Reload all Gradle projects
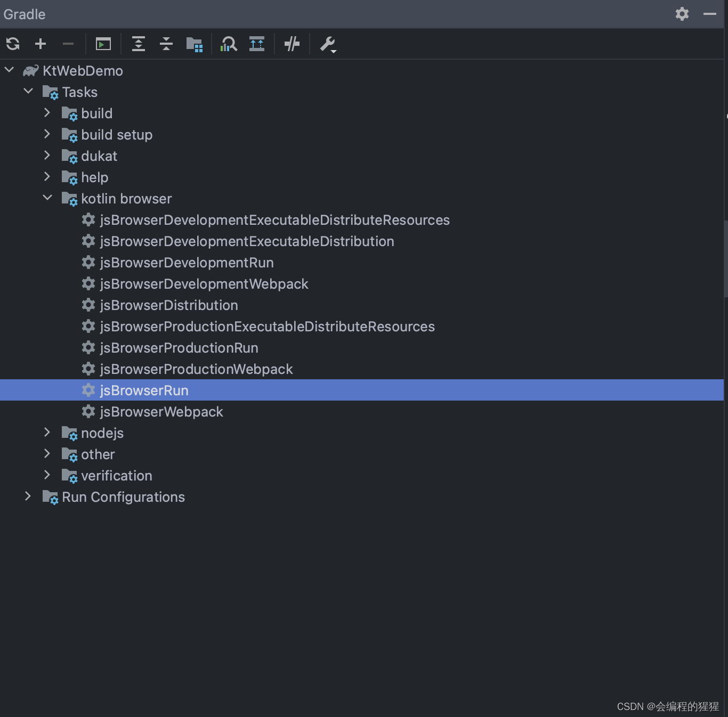The width and height of the screenshot is (728, 717). (13, 44)
